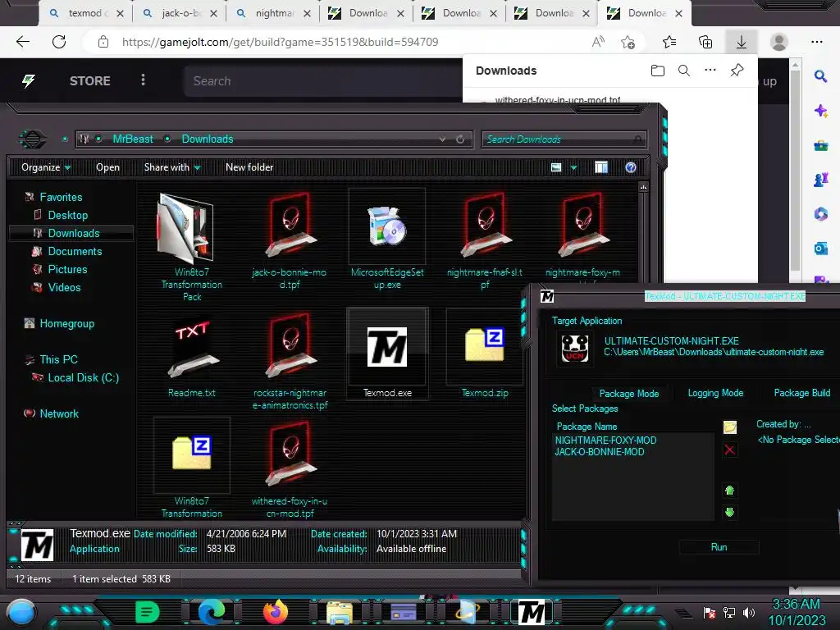
Task: Expand Explorer address bar history dropdown
Action: tap(442, 139)
